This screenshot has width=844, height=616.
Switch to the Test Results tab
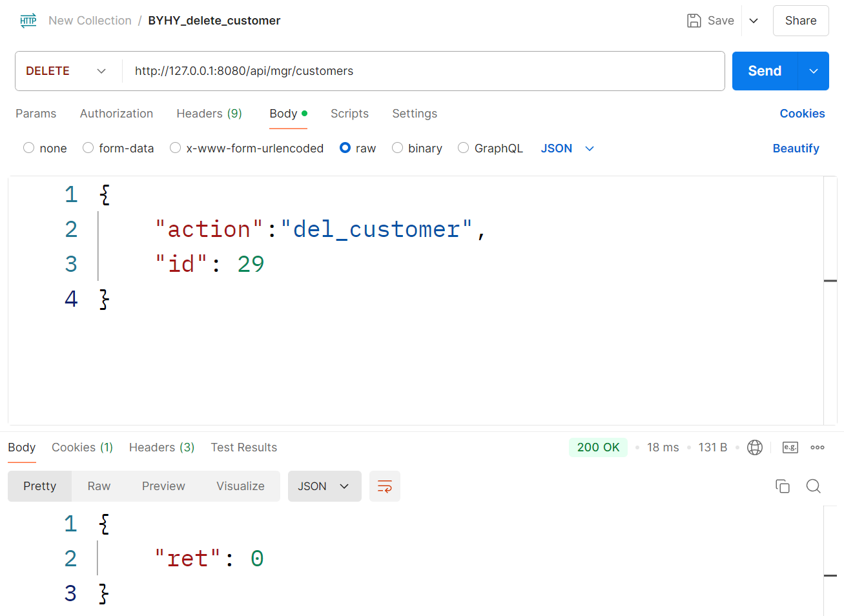243,447
